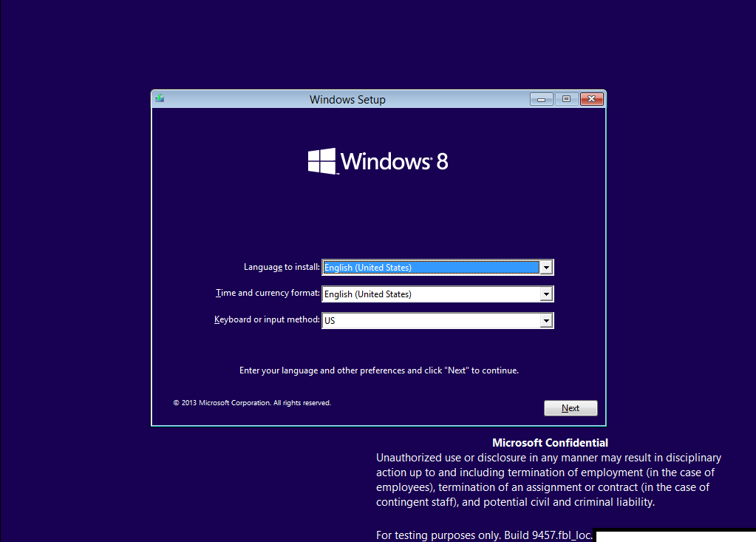Minimize the Windows Setup window

542,99
